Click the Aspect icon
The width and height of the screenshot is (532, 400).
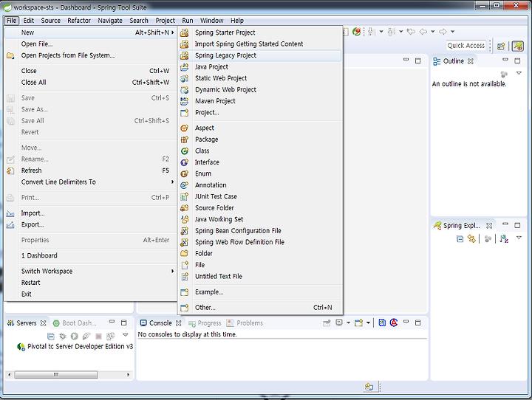pyautogui.click(x=184, y=128)
